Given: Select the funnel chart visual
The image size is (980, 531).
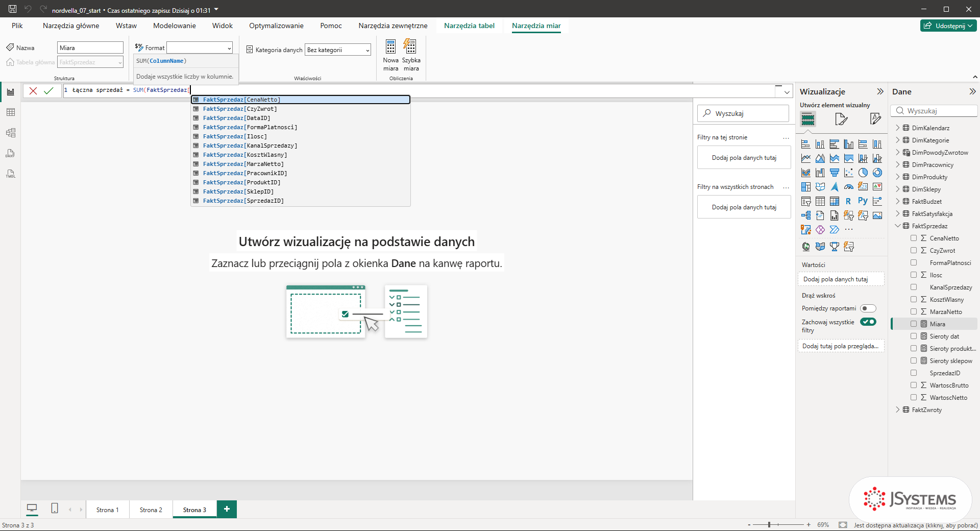Looking at the screenshot, I should (835, 173).
